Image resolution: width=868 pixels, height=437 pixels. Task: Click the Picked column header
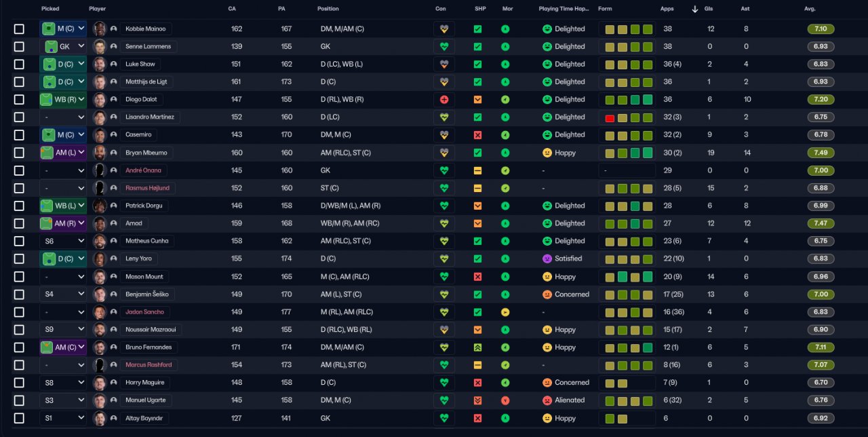pyautogui.click(x=50, y=9)
